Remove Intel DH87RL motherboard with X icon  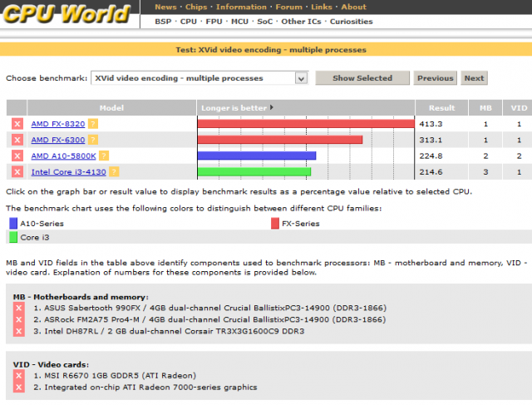tap(18, 331)
